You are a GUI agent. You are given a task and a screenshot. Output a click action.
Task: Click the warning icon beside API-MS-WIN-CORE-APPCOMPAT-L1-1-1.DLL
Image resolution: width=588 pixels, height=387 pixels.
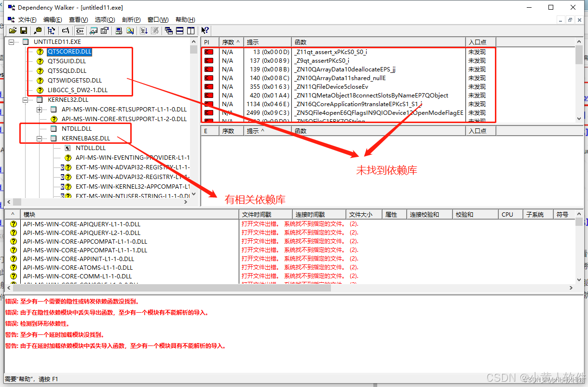pos(14,250)
